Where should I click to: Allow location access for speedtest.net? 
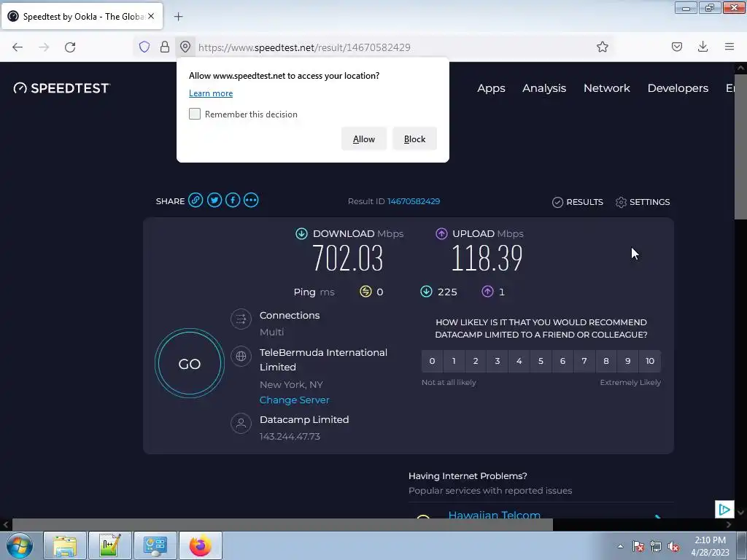[364, 139]
